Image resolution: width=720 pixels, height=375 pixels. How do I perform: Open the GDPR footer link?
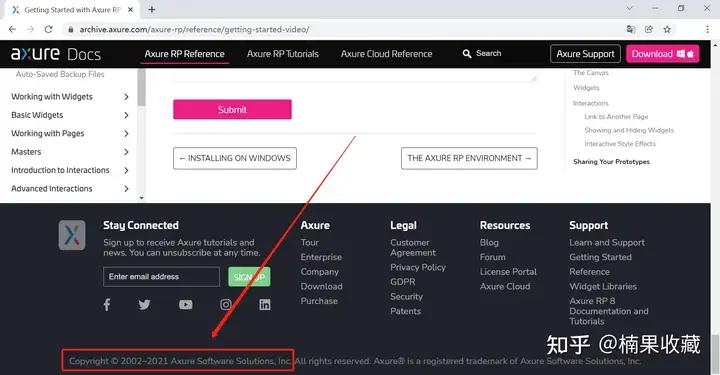pos(403,282)
